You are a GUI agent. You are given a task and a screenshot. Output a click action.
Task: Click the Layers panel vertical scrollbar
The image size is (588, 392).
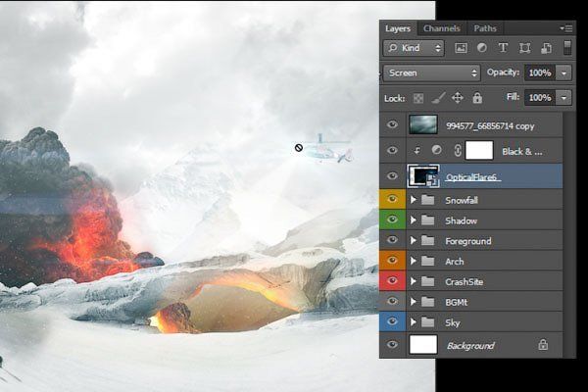coord(568,234)
